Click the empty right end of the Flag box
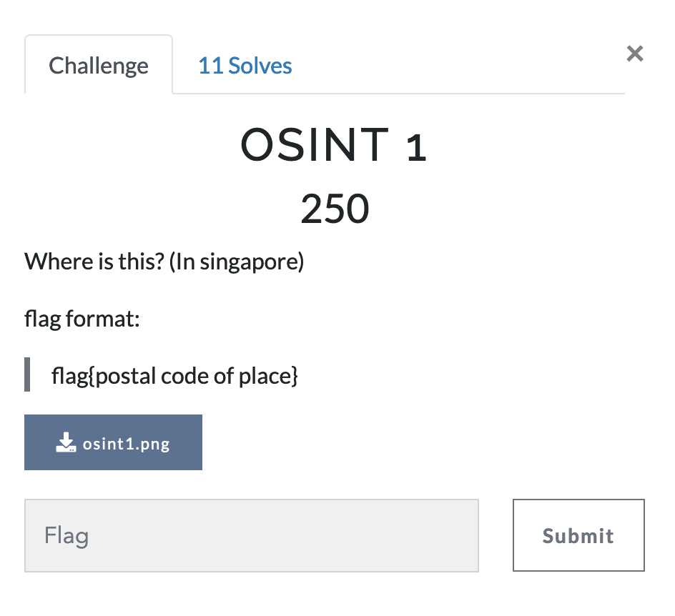 [443, 535]
